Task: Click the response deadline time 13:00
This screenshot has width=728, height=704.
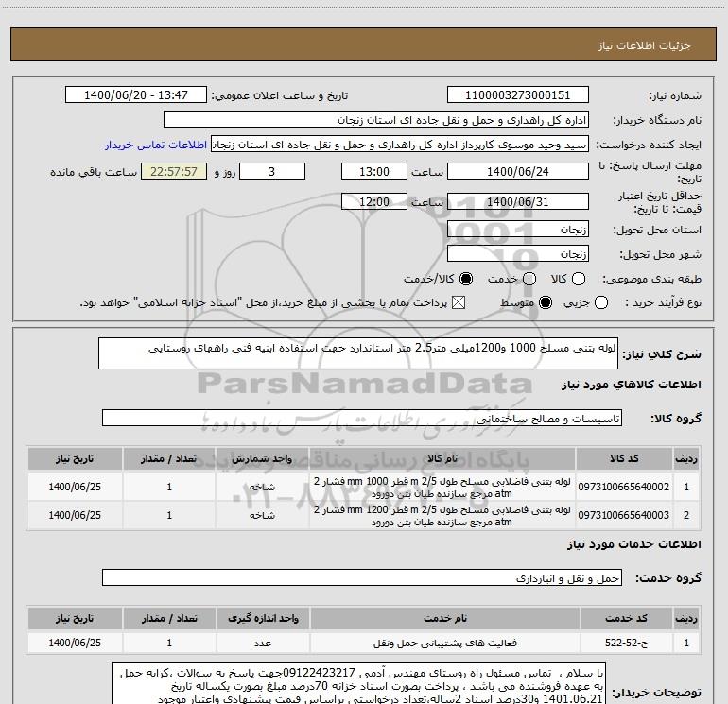Action: 374,171
